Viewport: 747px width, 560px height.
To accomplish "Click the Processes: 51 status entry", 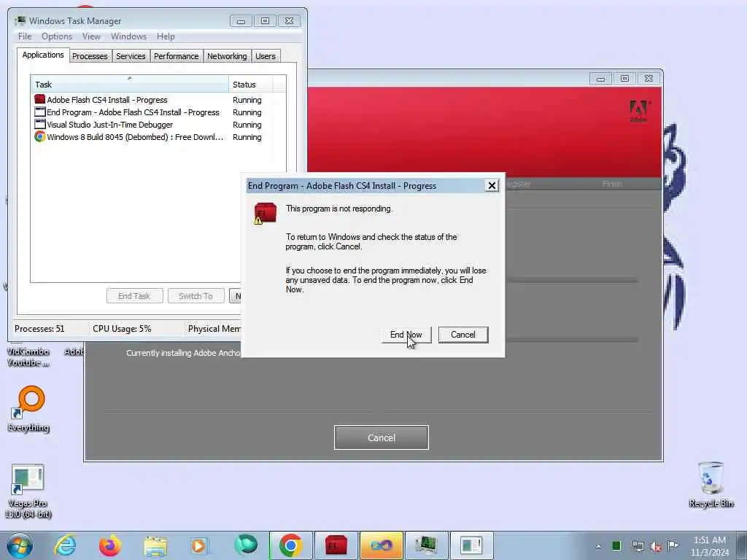I will (39, 329).
